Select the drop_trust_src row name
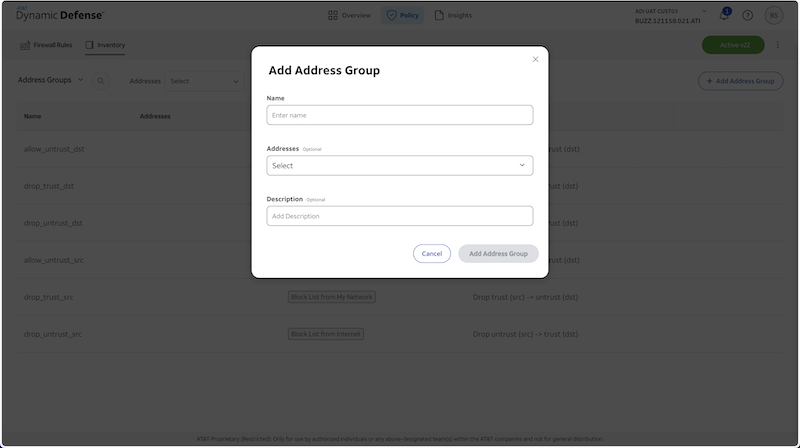Viewport: 800px width, 448px height. [x=48, y=297]
